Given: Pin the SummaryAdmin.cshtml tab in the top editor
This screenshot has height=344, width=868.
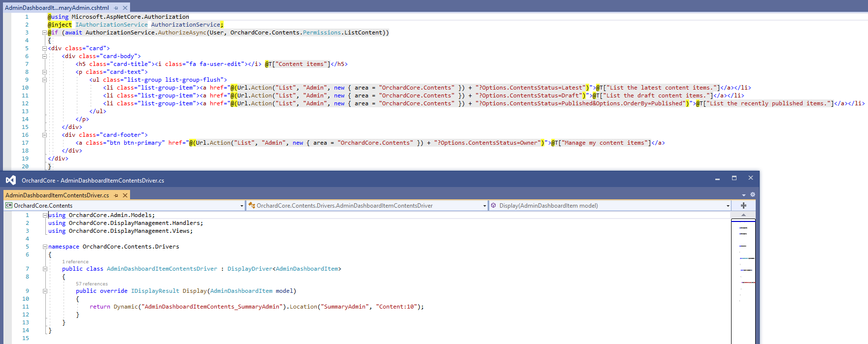Looking at the screenshot, I should click(x=116, y=8).
